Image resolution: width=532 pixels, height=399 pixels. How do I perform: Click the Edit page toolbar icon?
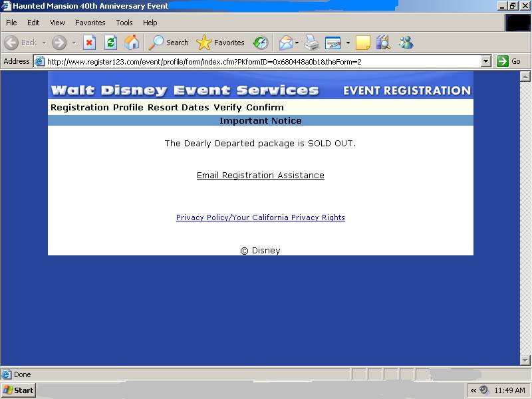click(x=332, y=43)
